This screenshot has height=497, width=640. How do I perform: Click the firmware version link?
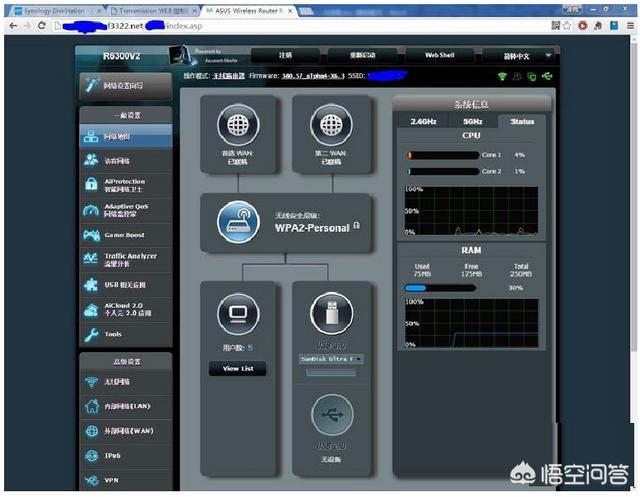coord(313,76)
